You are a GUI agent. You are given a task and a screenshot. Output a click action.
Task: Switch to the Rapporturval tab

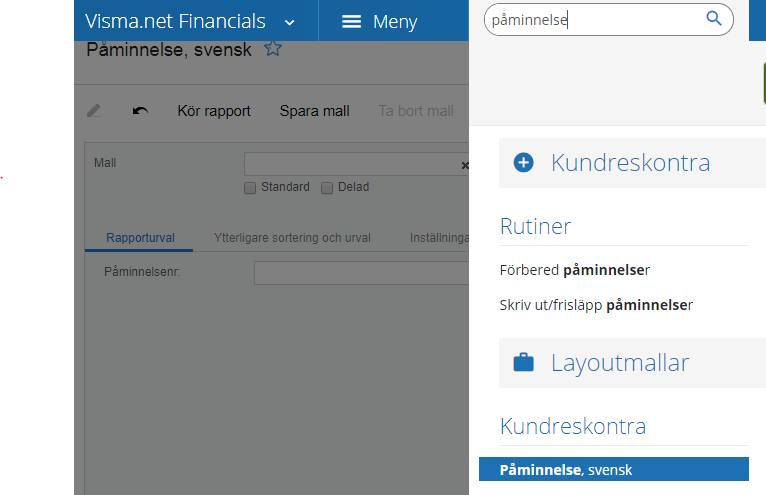140,237
